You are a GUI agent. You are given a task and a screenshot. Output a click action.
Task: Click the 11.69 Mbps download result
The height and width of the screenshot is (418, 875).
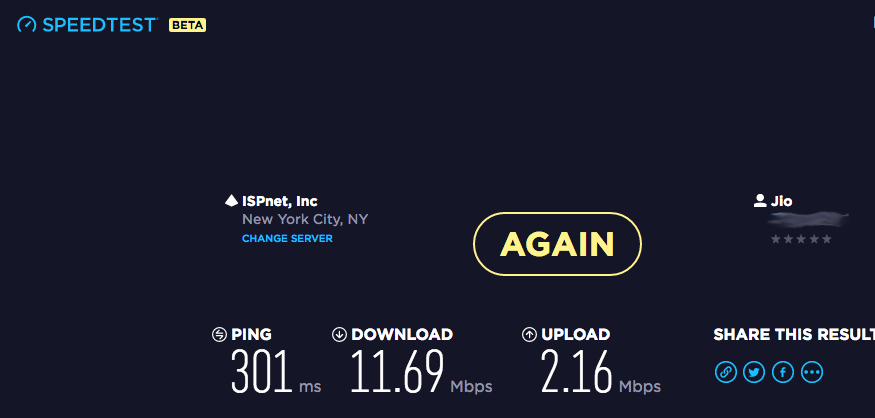click(398, 373)
